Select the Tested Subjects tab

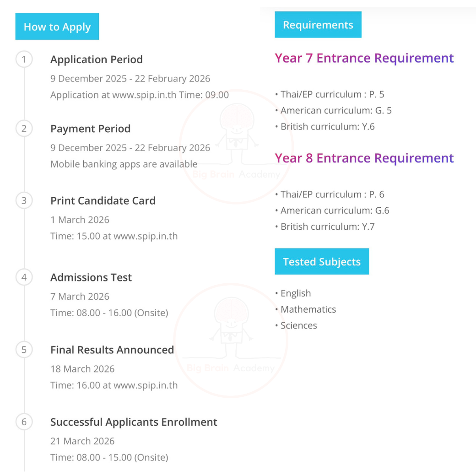[322, 262]
